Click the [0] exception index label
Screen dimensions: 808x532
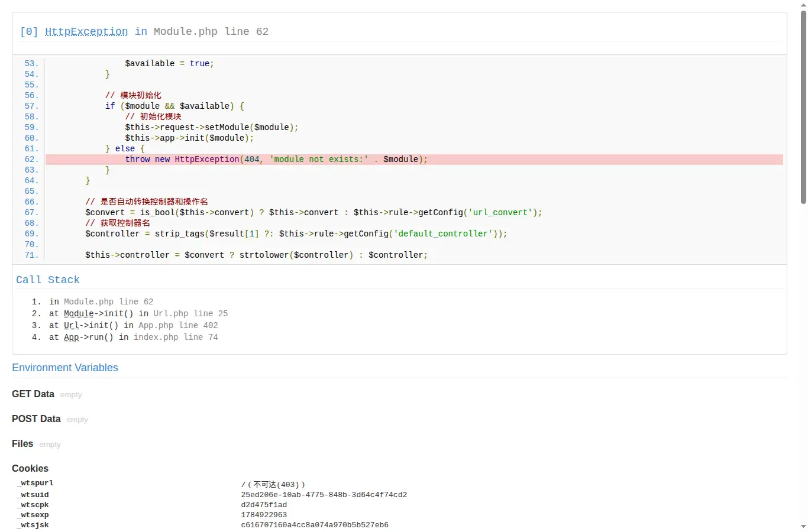tap(29, 31)
